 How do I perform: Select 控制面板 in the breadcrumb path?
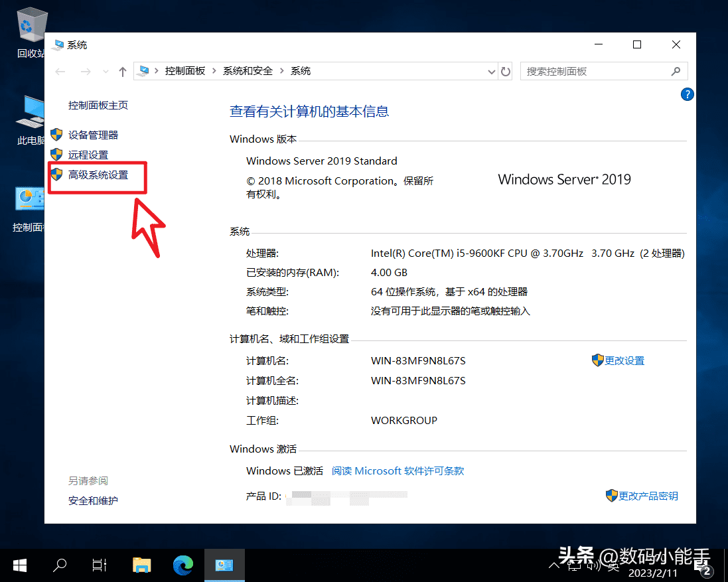[x=185, y=71]
